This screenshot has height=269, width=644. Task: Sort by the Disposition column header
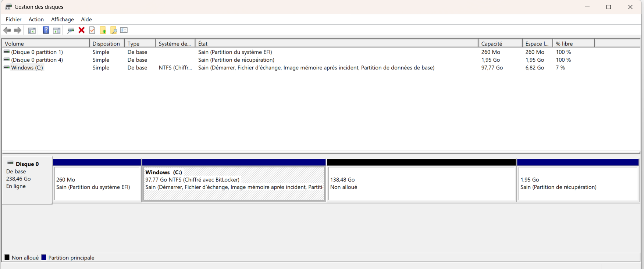click(107, 43)
